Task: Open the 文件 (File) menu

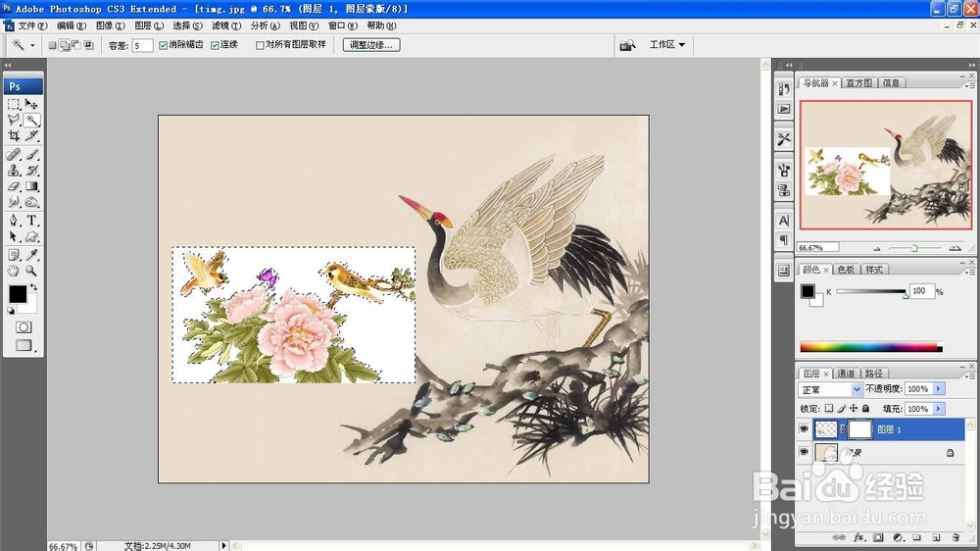Action: coord(32,25)
